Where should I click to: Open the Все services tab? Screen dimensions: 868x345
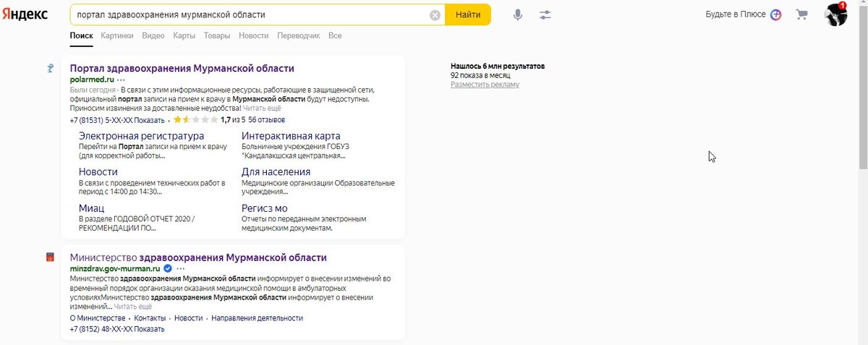[335, 35]
